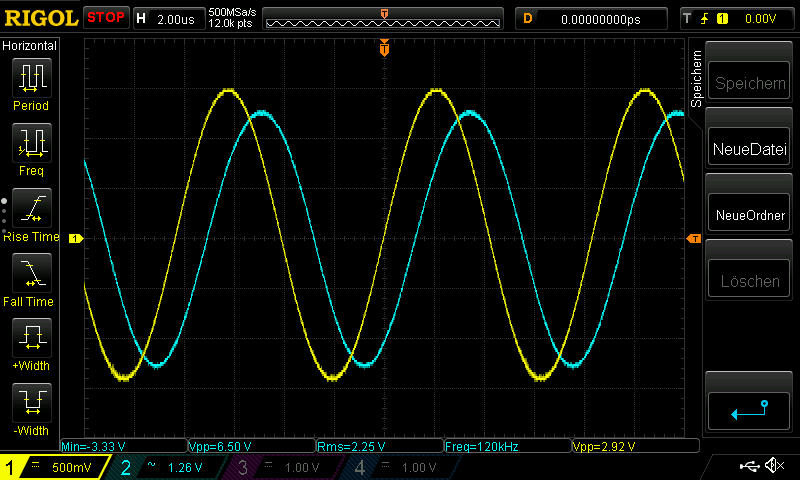Select the Freq measurement icon
The image size is (800, 480).
(x=32, y=142)
